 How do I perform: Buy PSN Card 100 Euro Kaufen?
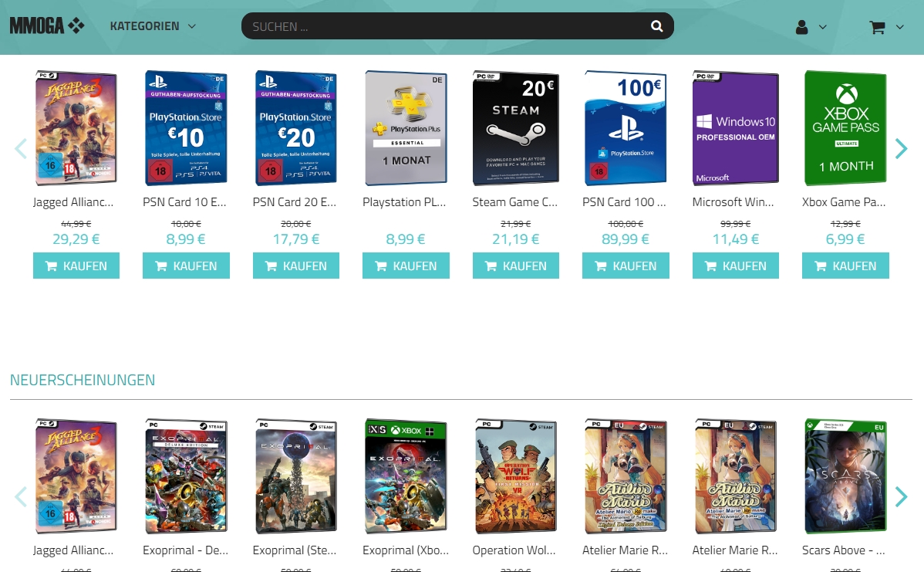pos(626,266)
